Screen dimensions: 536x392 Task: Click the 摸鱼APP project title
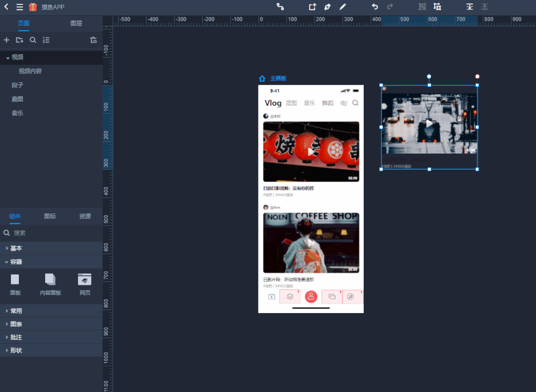point(53,7)
